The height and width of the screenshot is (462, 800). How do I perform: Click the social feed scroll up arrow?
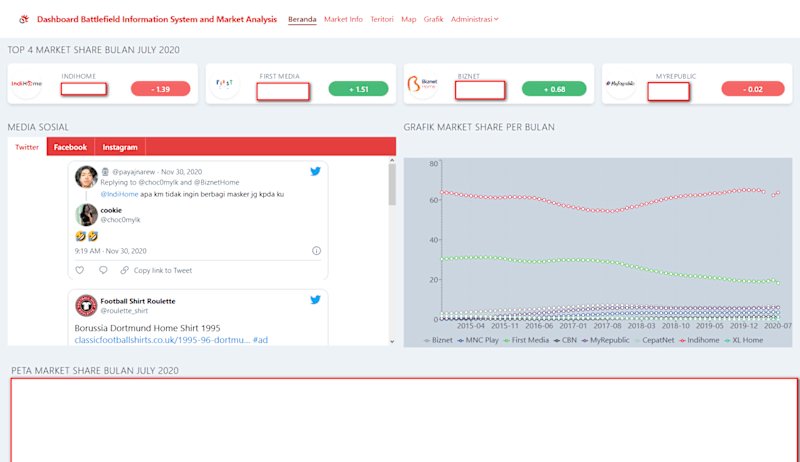pos(392,160)
